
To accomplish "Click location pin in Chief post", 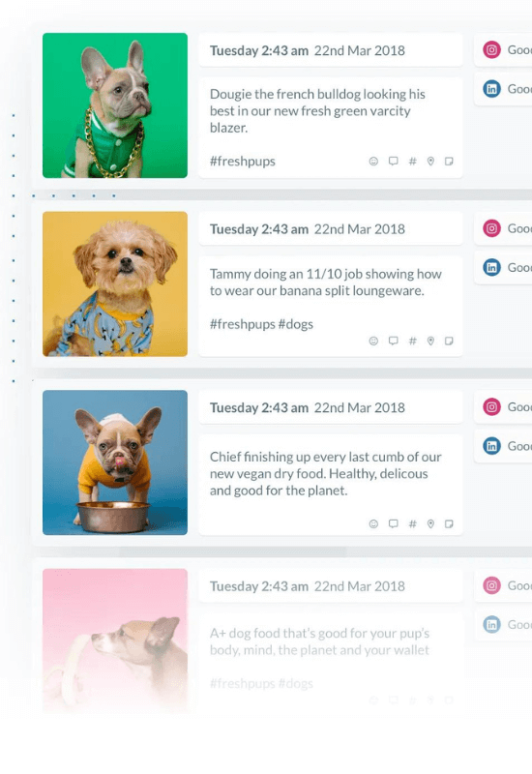I will pos(430,523).
